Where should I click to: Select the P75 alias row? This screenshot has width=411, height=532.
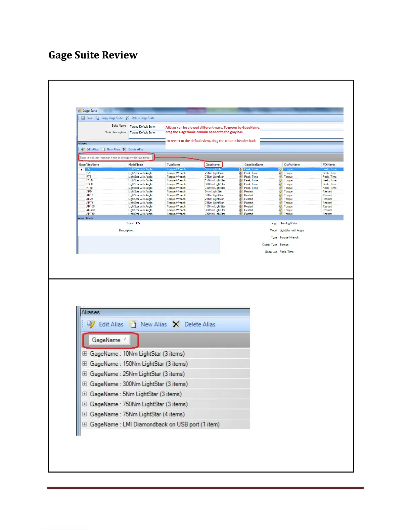tap(211, 177)
